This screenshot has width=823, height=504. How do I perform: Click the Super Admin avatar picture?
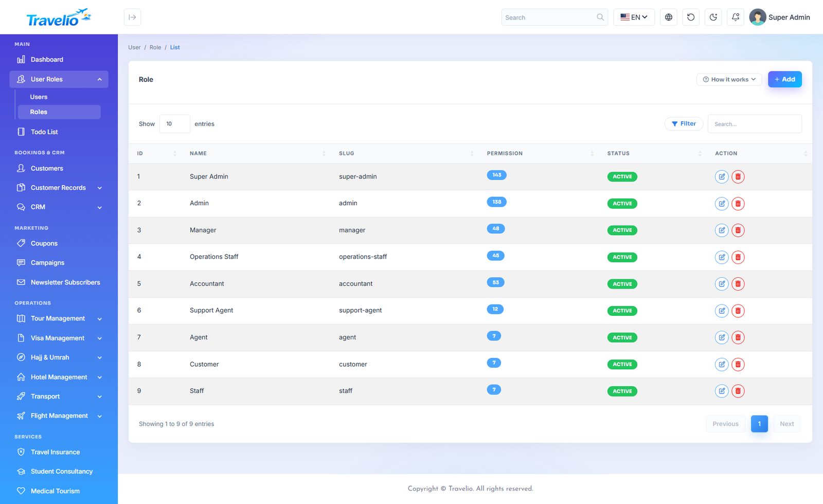click(x=758, y=17)
